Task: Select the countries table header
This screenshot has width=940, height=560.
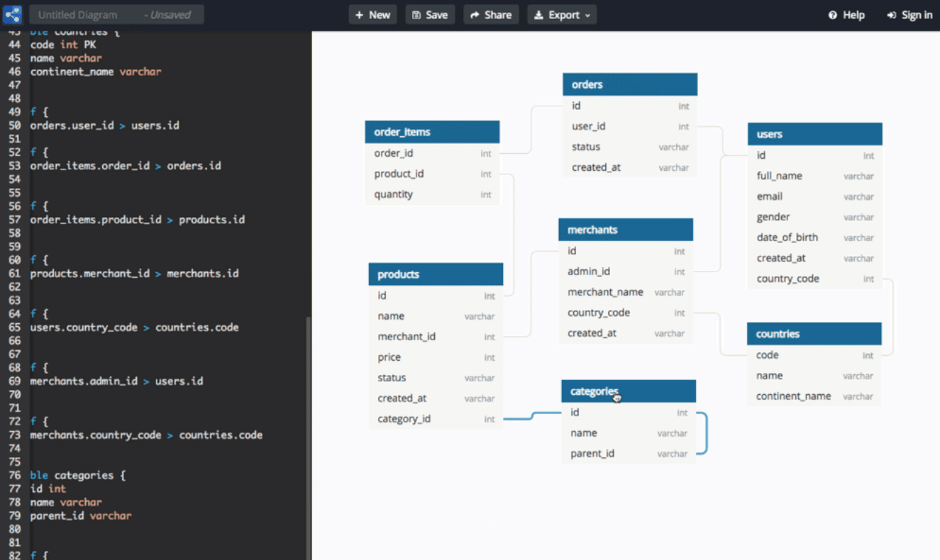Action: point(814,334)
